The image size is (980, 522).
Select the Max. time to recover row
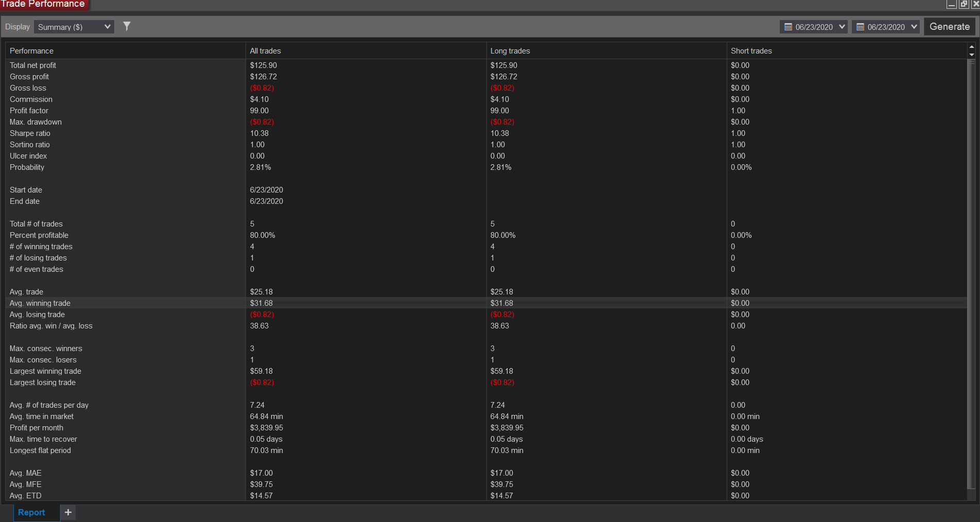pyautogui.click(x=486, y=439)
